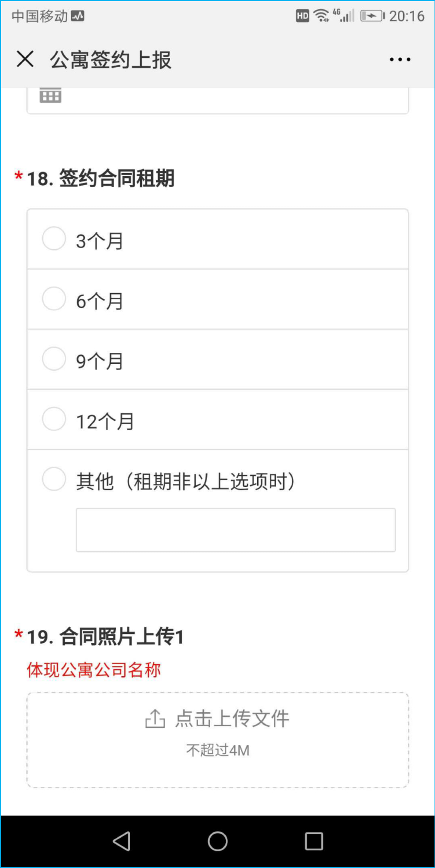
Task: Open the three-dot more options menu
Action: [x=400, y=59]
